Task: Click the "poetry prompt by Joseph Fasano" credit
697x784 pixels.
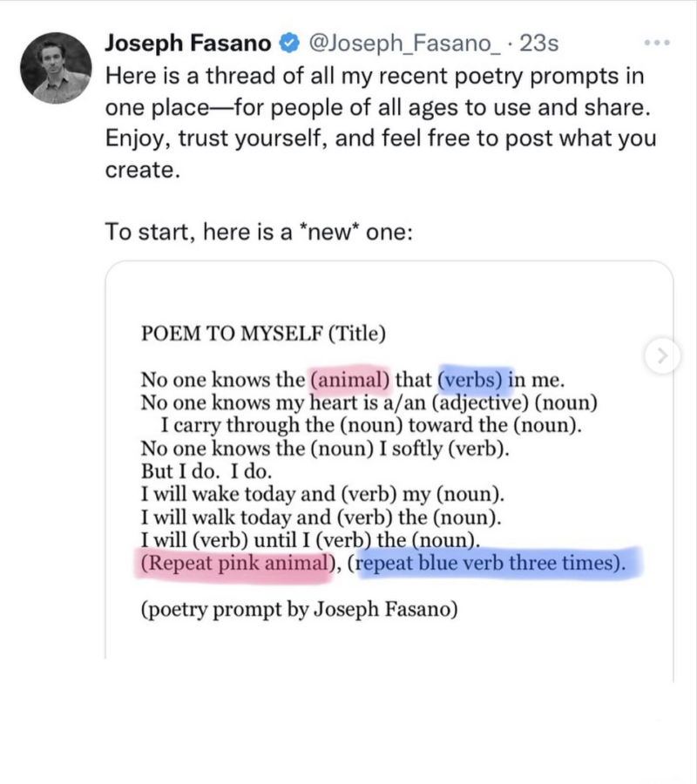Action: click(x=299, y=610)
